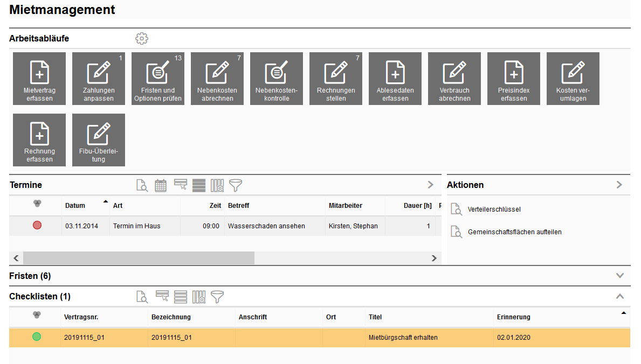
Task: Click the Termine horizontal scrollbar thumb
Action: 139,258
